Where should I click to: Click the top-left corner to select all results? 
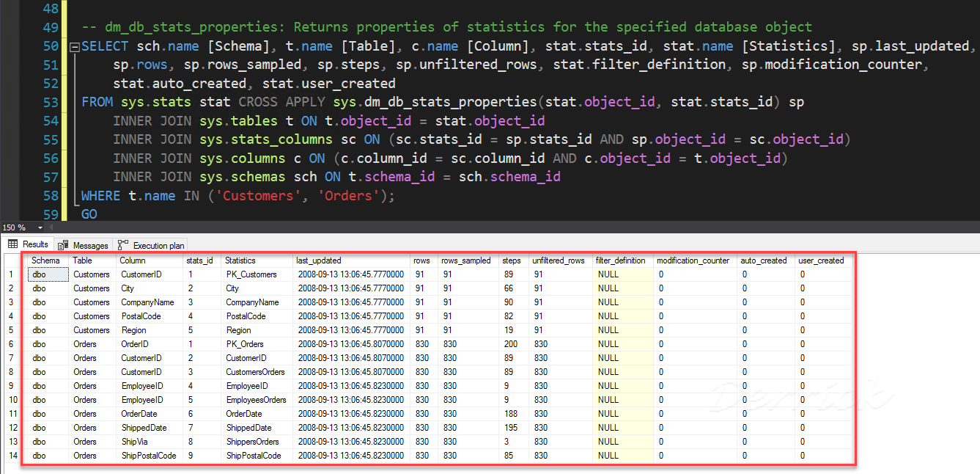pos(10,260)
